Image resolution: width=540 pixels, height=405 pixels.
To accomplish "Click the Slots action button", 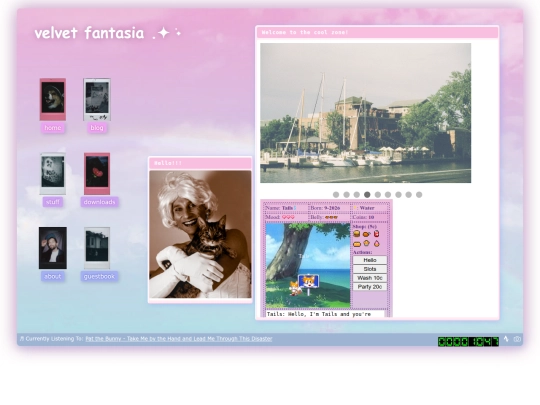I will click(x=370, y=269).
